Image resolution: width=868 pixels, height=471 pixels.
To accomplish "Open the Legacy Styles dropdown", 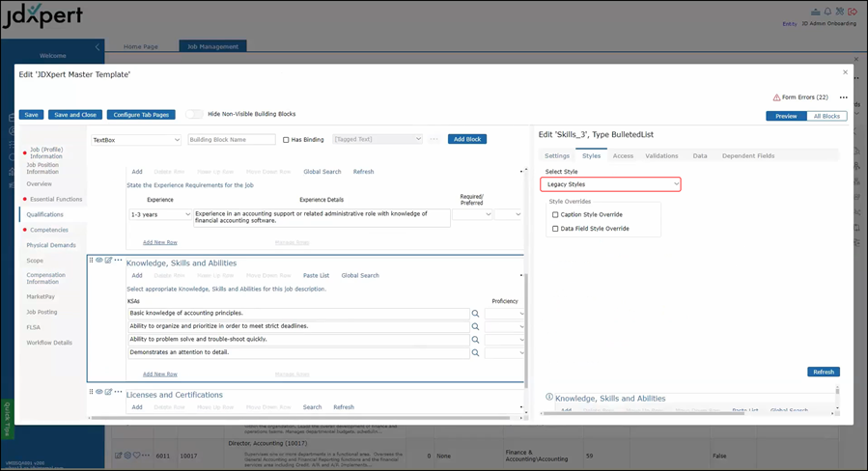I will 610,183.
